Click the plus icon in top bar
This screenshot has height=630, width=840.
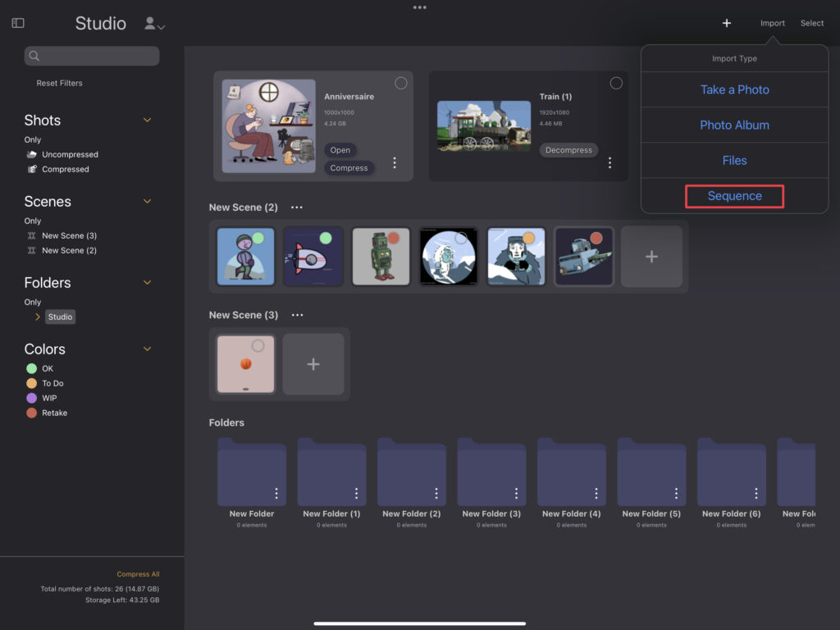click(727, 23)
